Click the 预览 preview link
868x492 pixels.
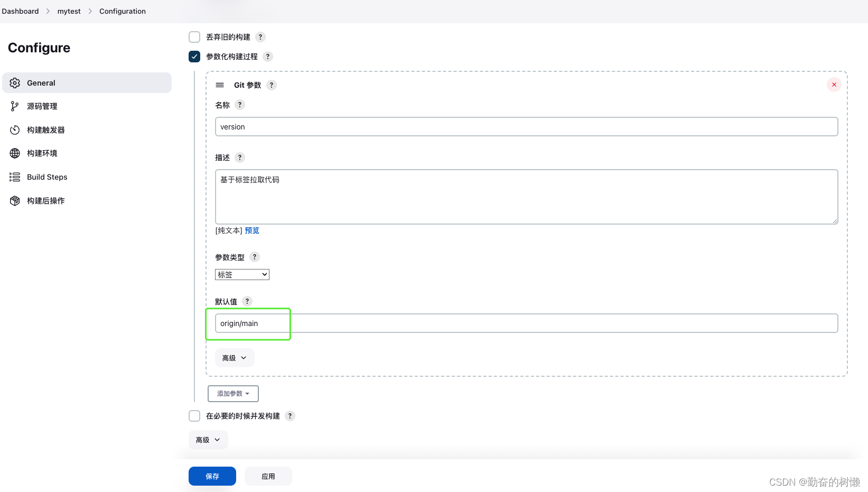coord(252,230)
